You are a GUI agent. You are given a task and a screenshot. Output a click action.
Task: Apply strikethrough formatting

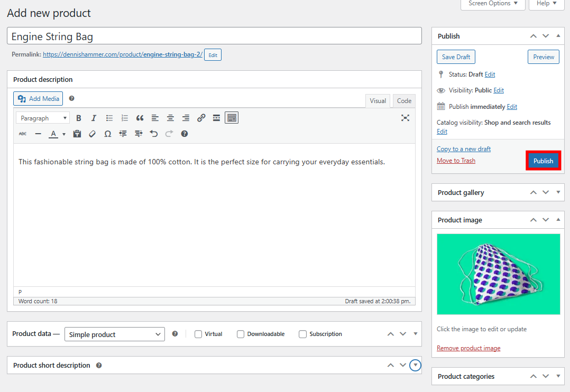(22, 133)
